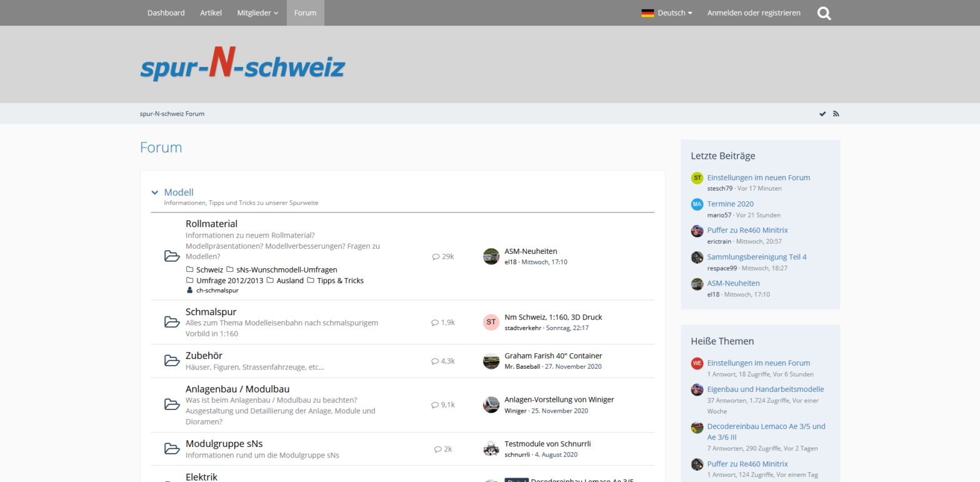The image size is (980, 482).
Task: Open Einstellungen im neuen Forum in Heiße Themen
Action: (x=759, y=363)
